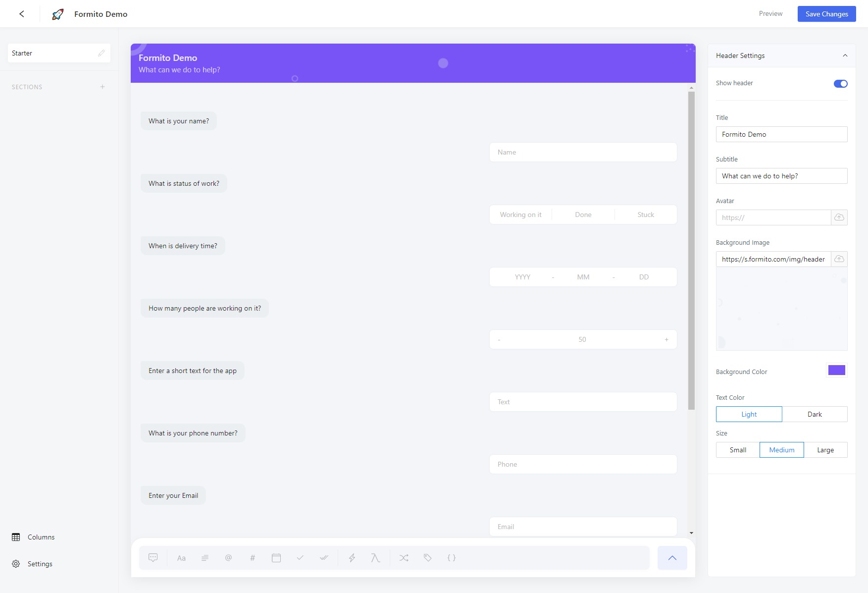This screenshot has height=593, width=868.
Task: Set header size to Medium
Action: [x=782, y=450]
